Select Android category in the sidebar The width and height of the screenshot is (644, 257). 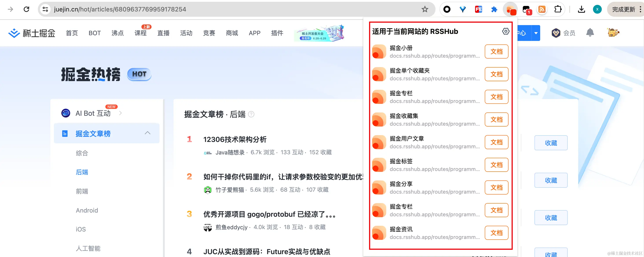tap(87, 210)
